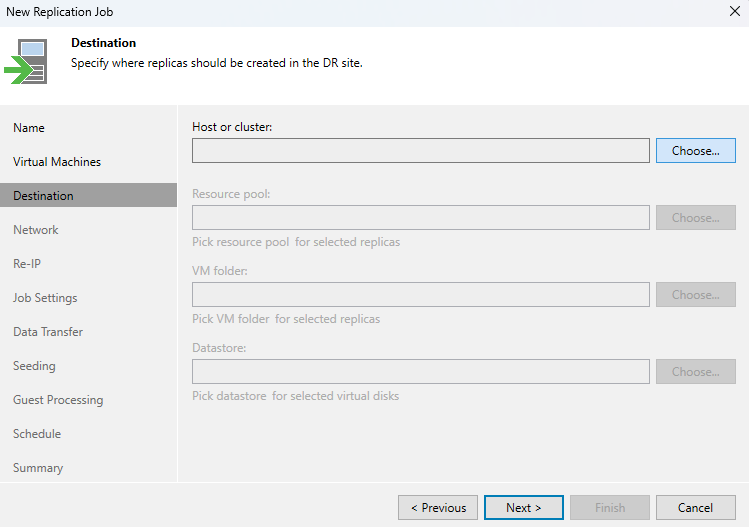Go back with the Previous button
This screenshot has width=749, height=527.
pos(438,507)
